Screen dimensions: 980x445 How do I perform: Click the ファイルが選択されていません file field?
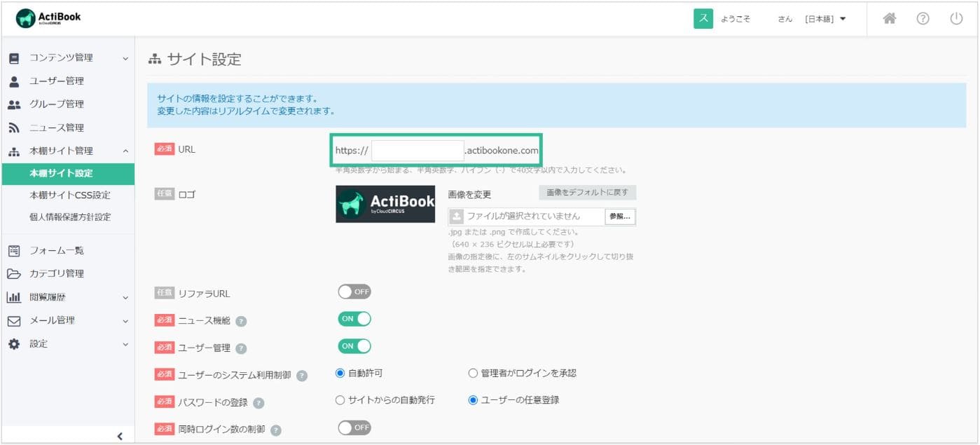pyautogui.click(x=526, y=217)
